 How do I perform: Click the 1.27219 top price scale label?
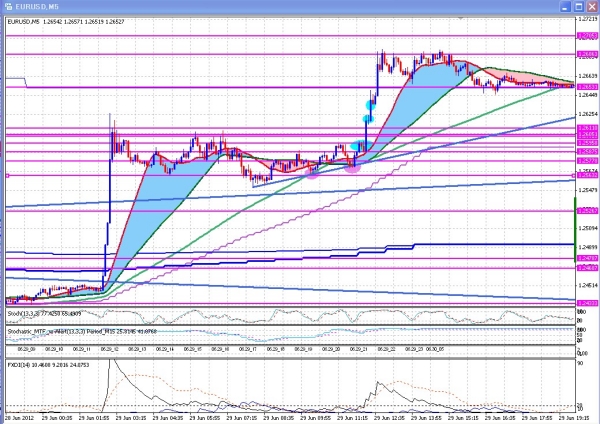pyautogui.click(x=588, y=19)
